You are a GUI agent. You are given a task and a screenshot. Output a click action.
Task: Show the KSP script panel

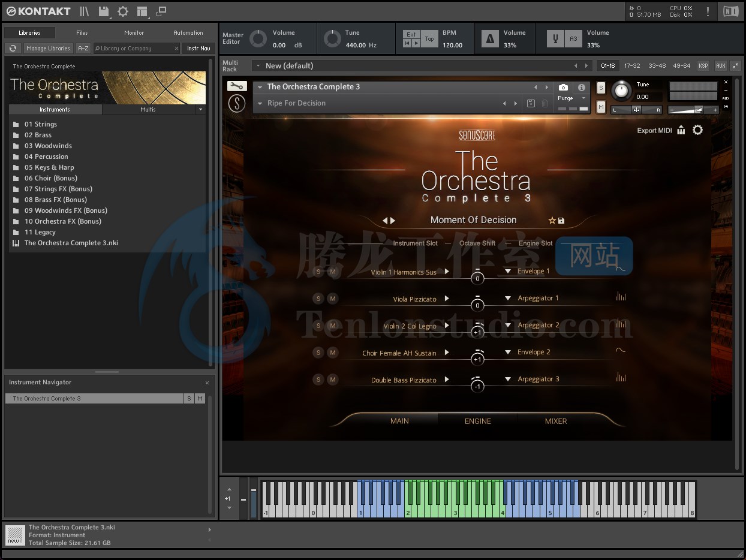[x=703, y=65]
